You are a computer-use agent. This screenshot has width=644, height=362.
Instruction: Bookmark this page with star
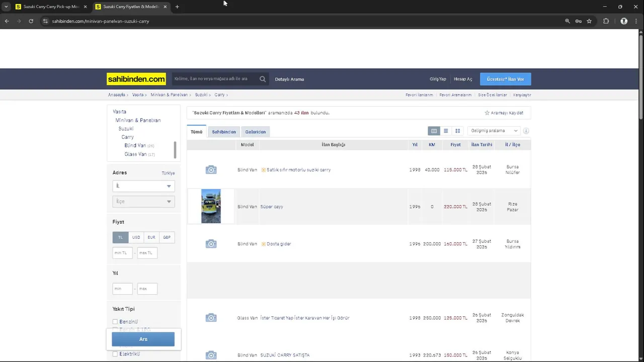(x=589, y=21)
